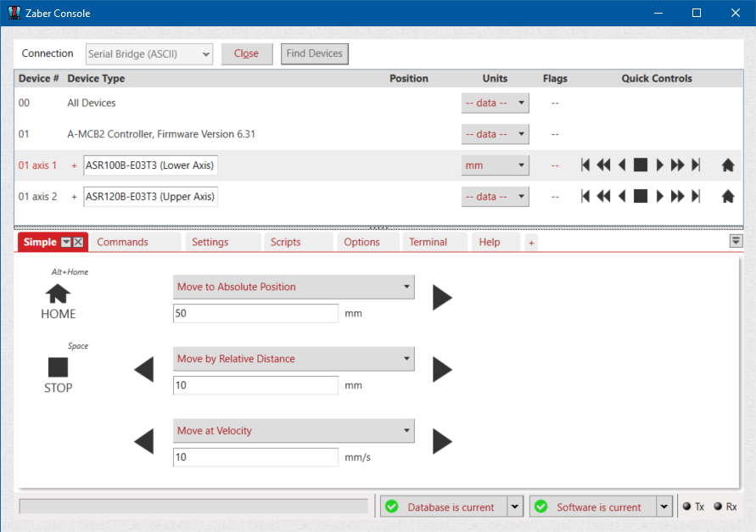Edit the ASR100B-E03T3 (Lower Axis) name field

(150, 165)
